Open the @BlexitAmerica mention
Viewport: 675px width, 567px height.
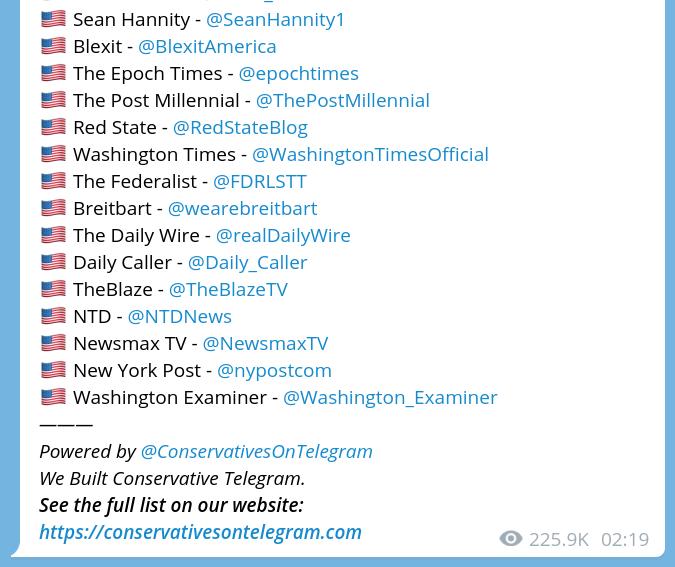coord(207,46)
